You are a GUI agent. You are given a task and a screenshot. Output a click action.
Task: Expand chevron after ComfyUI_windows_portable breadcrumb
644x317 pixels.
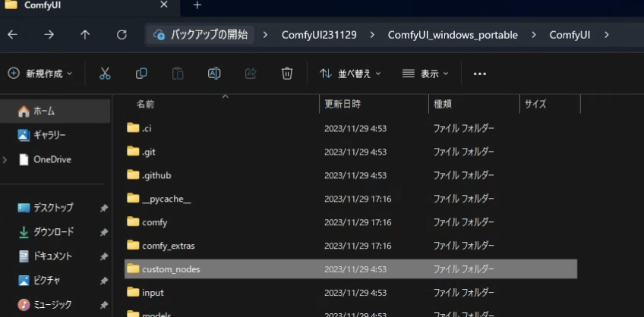point(534,35)
